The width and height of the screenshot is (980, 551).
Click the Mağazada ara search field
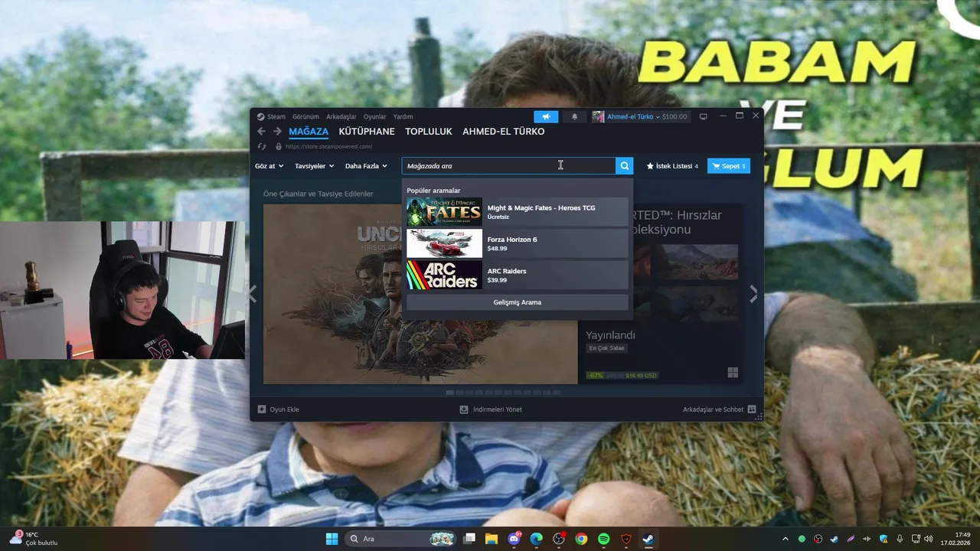(x=508, y=166)
